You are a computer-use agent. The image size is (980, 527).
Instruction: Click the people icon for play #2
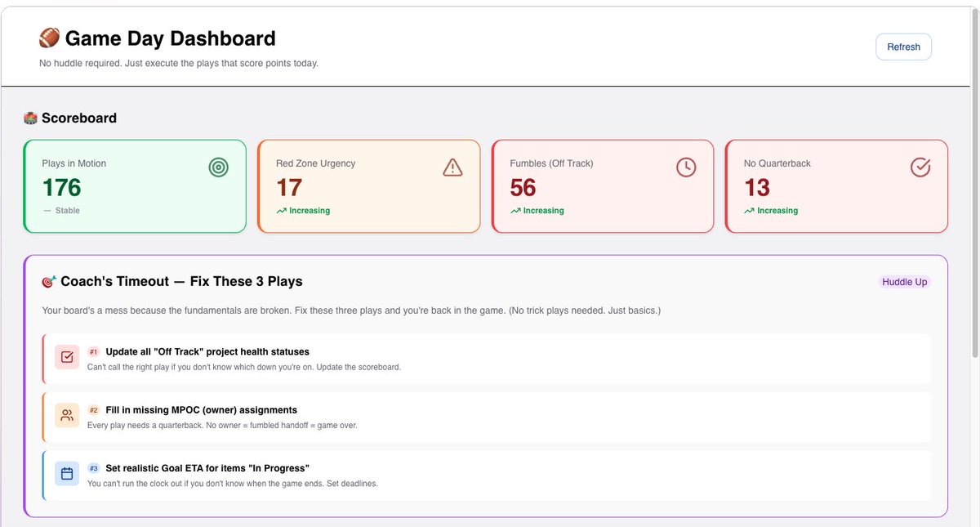67,415
